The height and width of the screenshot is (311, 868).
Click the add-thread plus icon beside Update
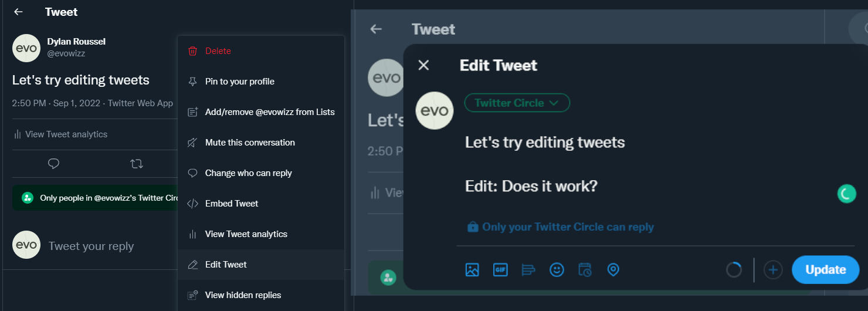pyautogui.click(x=773, y=270)
